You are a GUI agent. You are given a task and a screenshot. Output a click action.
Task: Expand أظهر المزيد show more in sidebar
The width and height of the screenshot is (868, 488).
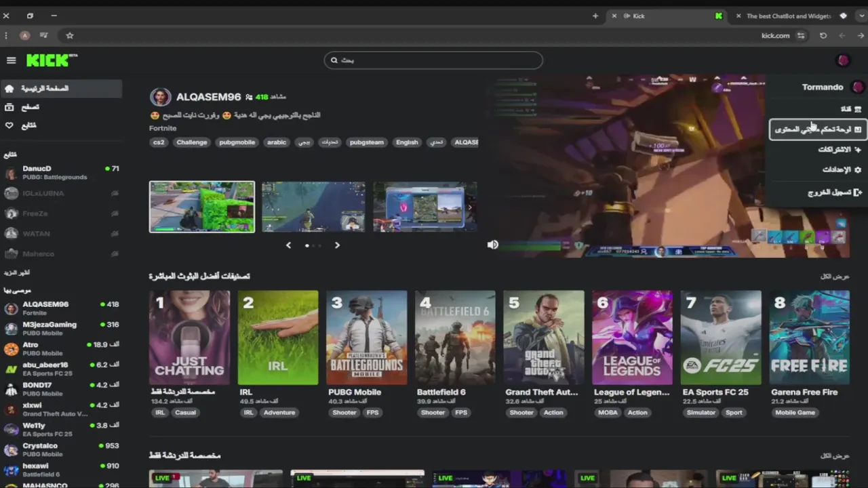pyautogui.click(x=17, y=272)
